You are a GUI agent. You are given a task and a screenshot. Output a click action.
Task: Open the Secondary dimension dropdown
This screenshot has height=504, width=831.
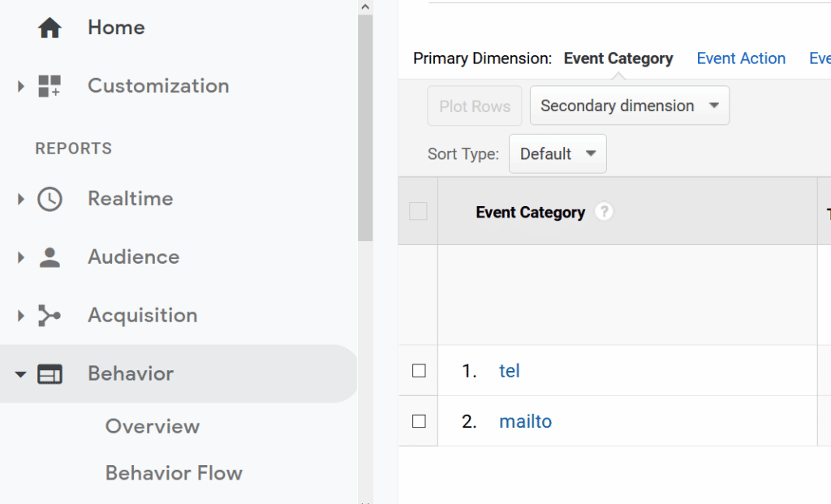629,106
